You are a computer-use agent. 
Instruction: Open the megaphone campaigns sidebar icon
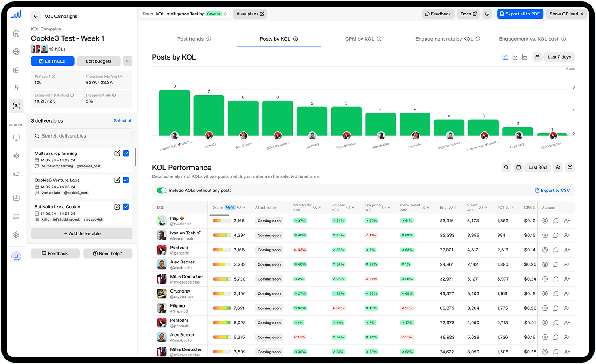(16, 174)
